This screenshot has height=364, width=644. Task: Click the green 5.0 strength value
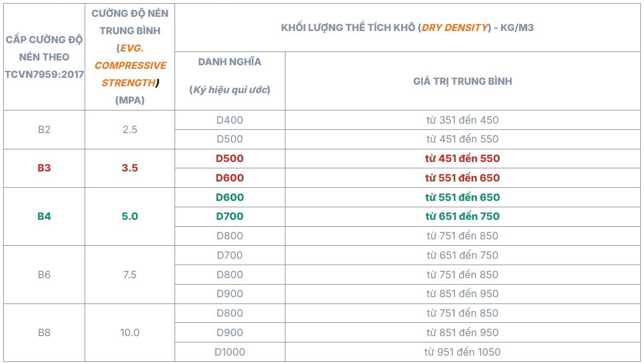click(x=130, y=216)
